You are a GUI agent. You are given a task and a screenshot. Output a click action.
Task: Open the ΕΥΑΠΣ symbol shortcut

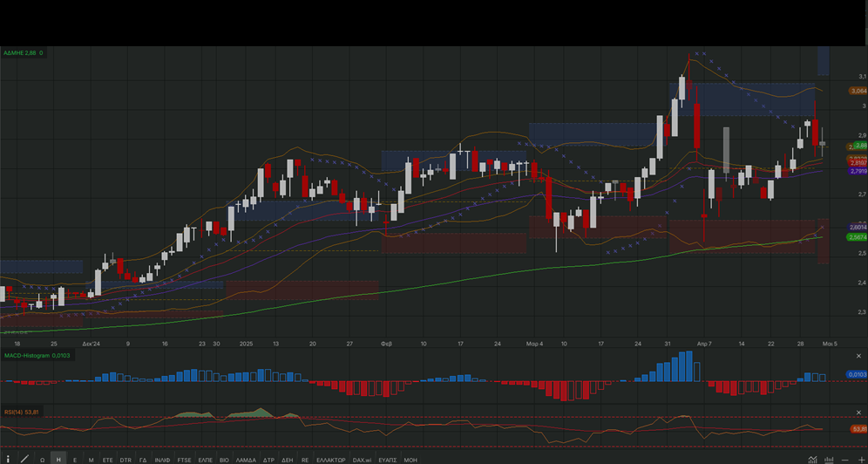tap(387, 461)
